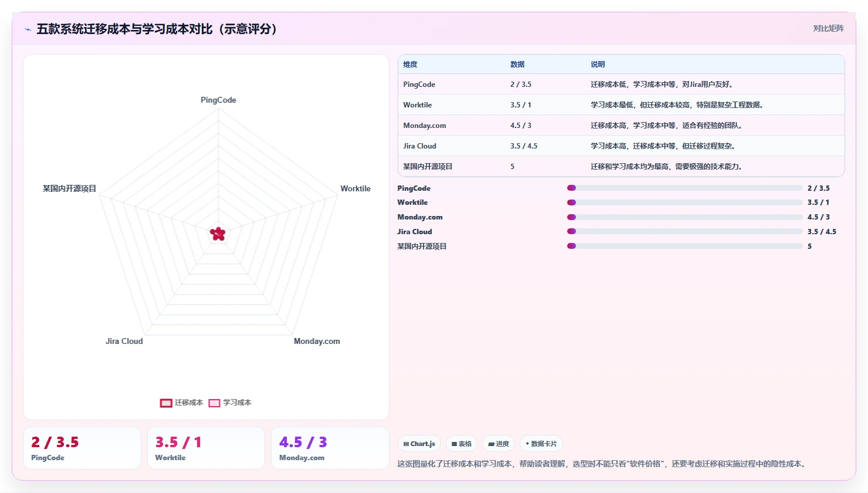The height and width of the screenshot is (493, 868).
Task: Click the icon left of the chart title
Action: click(28, 29)
